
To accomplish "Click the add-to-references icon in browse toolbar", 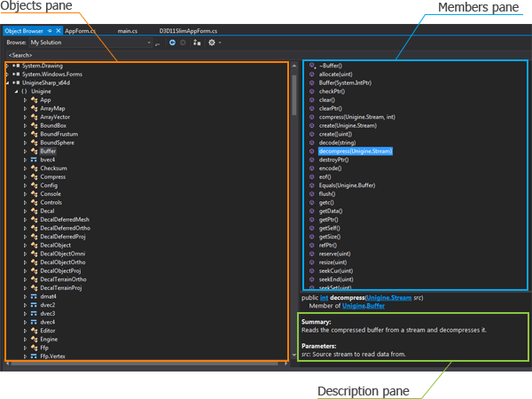I will point(195,42).
